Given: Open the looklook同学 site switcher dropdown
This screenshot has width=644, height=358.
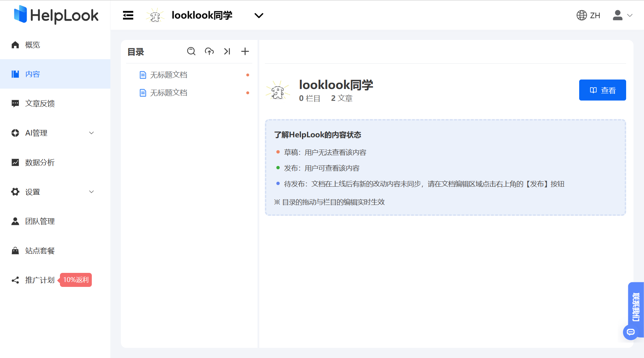Looking at the screenshot, I should tap(259, 15).
